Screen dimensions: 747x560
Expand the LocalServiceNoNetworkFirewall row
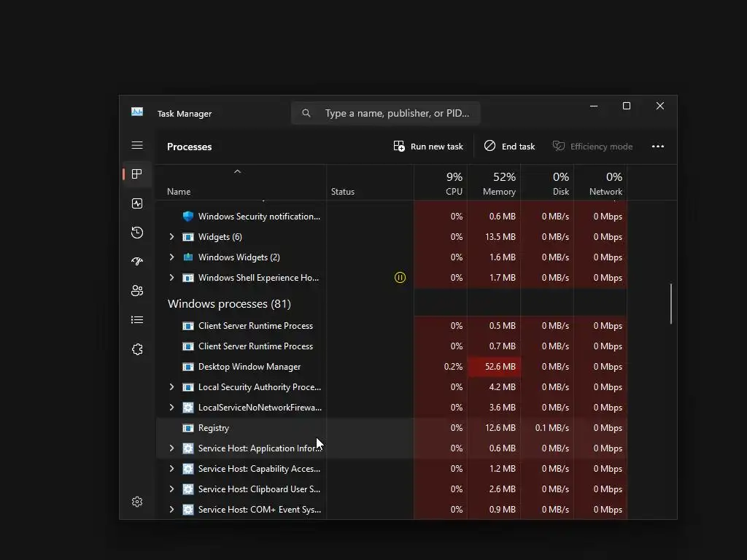[x=172, y=408]
